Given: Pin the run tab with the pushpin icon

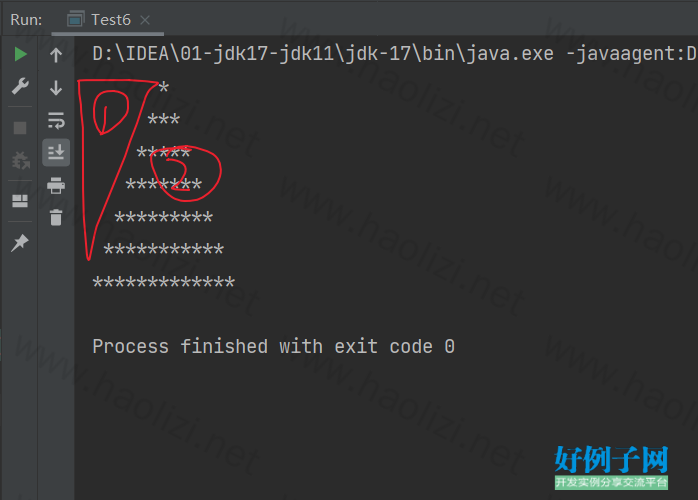Looking at the screenshot, I should [x=20, y=243].
